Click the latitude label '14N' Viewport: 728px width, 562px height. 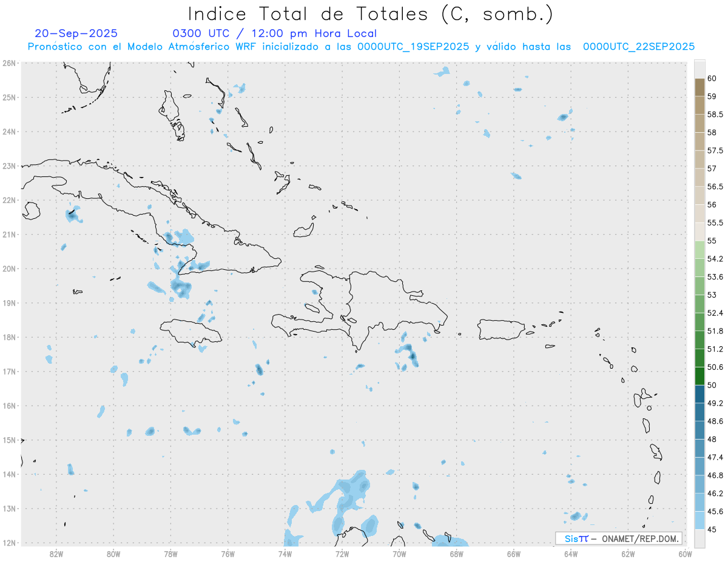coord(9,474)
